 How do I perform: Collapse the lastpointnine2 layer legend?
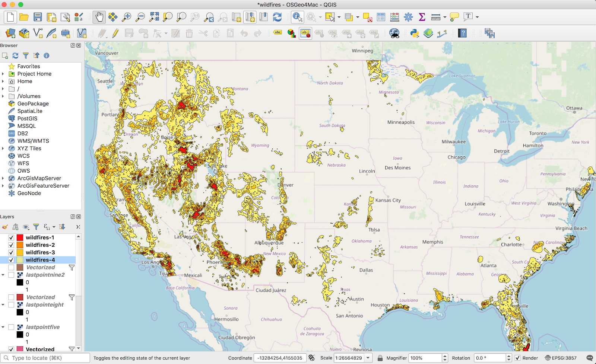pyautogui.click(x=3, y=275)
